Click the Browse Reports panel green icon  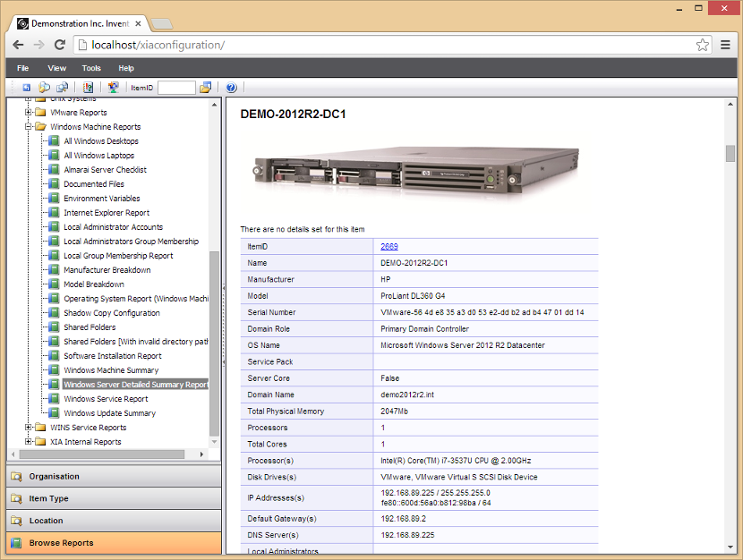tap(17, 542)
